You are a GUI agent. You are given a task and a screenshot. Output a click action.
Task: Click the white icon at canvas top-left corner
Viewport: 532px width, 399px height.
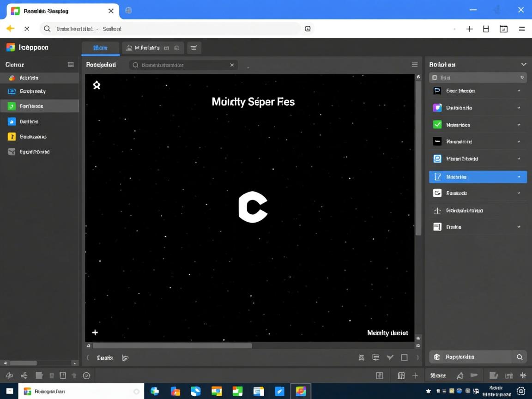97,85
